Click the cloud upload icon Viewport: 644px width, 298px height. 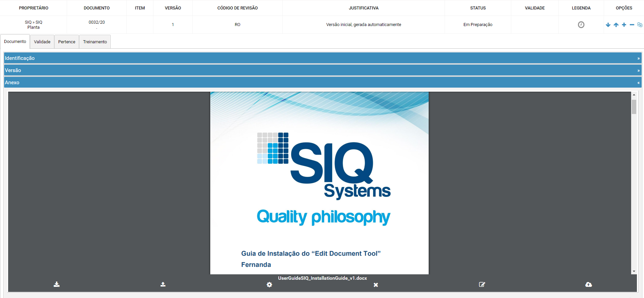click(588, 284)
